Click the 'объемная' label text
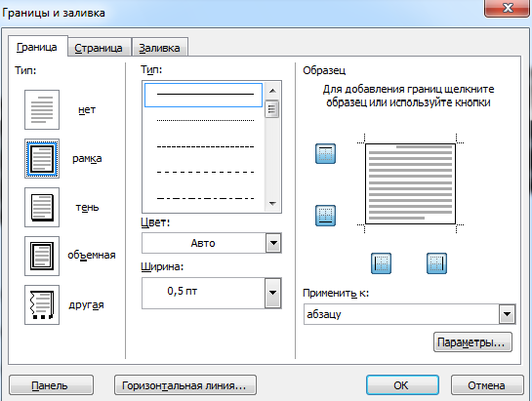Screen dimensions: 532x401 (92, 255)
